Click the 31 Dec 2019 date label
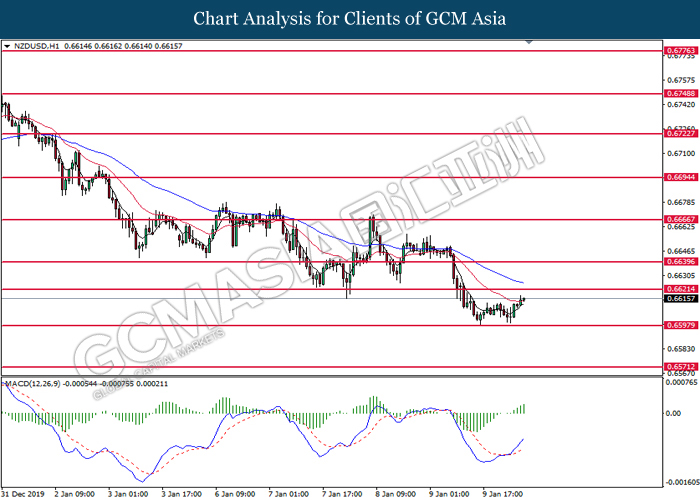700x500 pixels. (24, 493)
